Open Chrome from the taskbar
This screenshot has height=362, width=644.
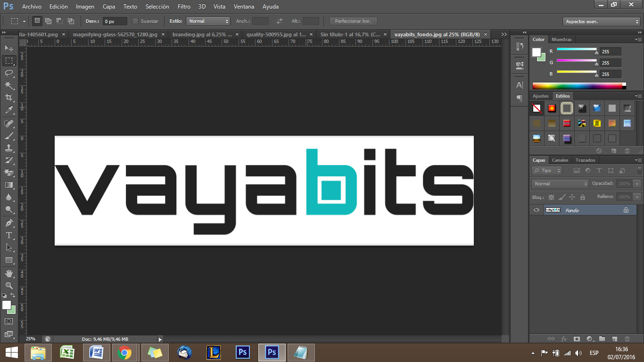click(x=124, y=353)
